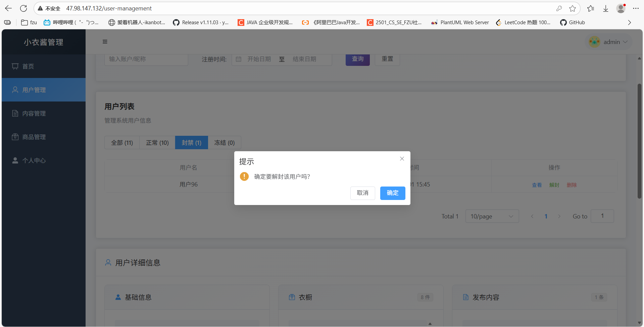Open the 哔哩哔哩 bookmark
Screen dimensions: 644x327
coord(71,23)
